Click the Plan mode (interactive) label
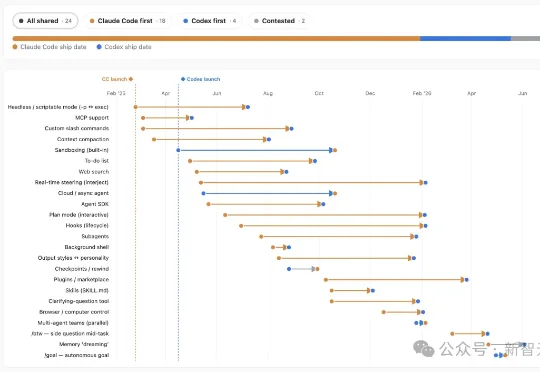Image resolution: width=540 pixels, height=372 pixels. 79,215
